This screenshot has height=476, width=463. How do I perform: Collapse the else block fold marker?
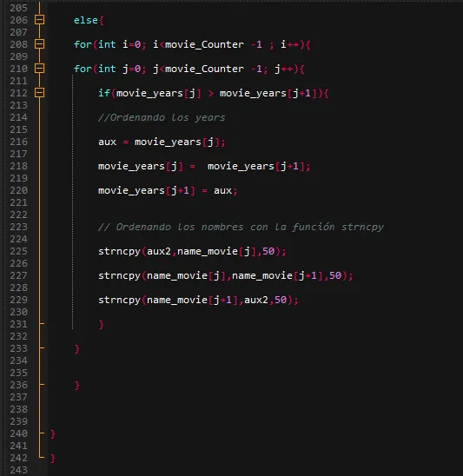coord(39,20)
